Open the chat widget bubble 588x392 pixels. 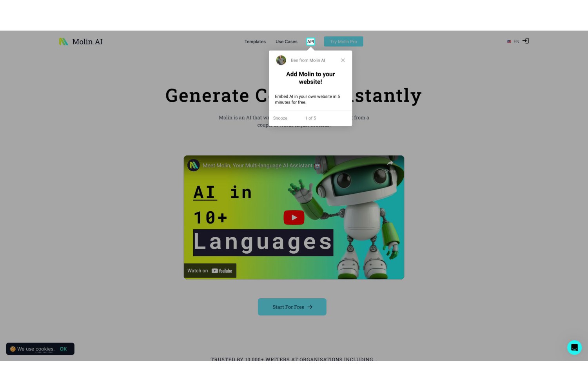575,348
